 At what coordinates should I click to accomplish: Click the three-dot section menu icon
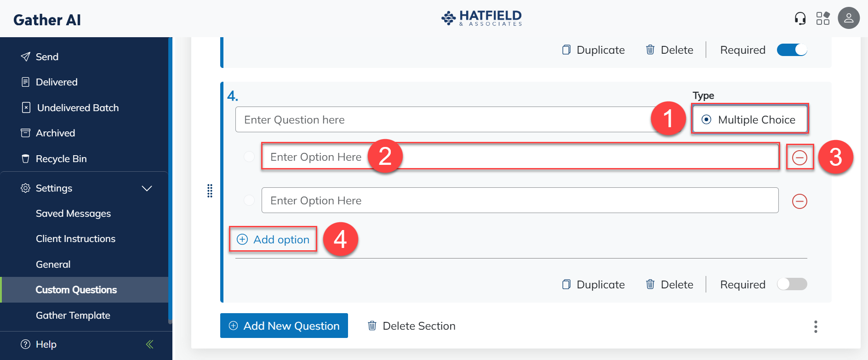click(816, 326)
